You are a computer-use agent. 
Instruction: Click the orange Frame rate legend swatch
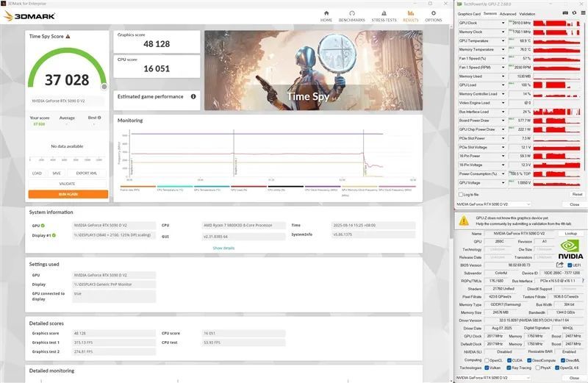point(137,187)
